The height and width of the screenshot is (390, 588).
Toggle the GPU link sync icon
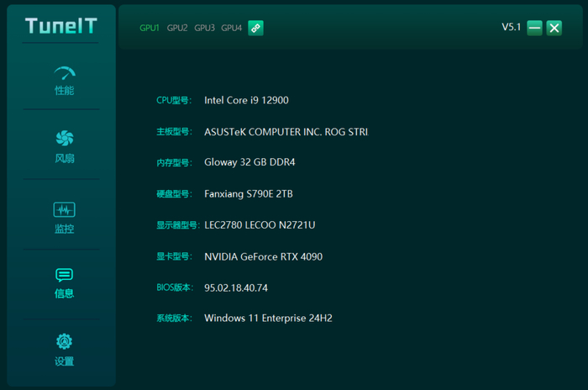[256, 28]
